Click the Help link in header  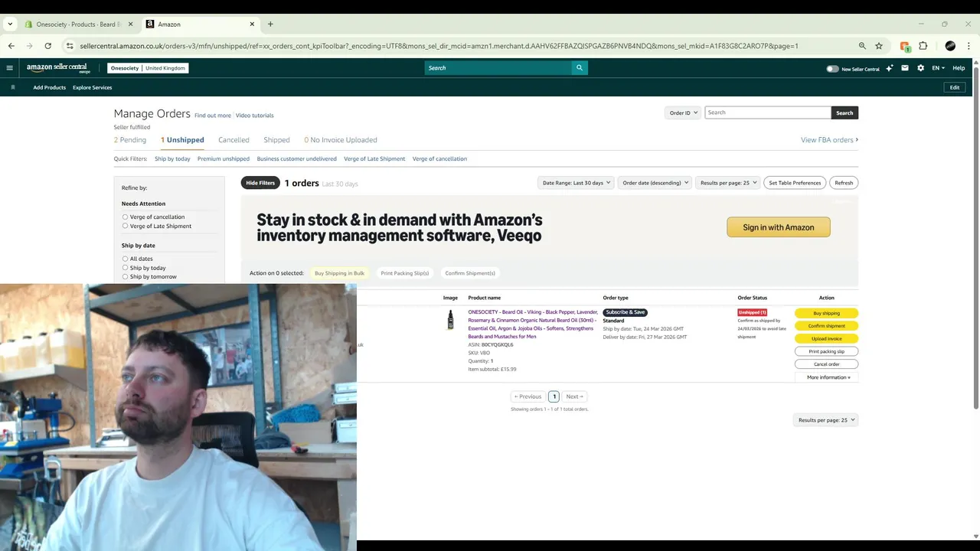[959, 68]
